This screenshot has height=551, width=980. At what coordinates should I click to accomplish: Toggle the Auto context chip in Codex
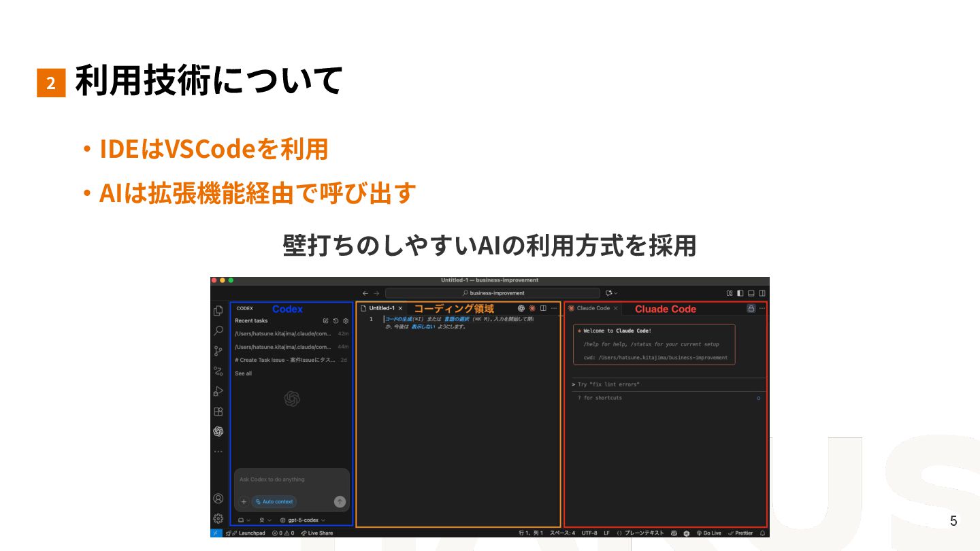click(274, 502)
